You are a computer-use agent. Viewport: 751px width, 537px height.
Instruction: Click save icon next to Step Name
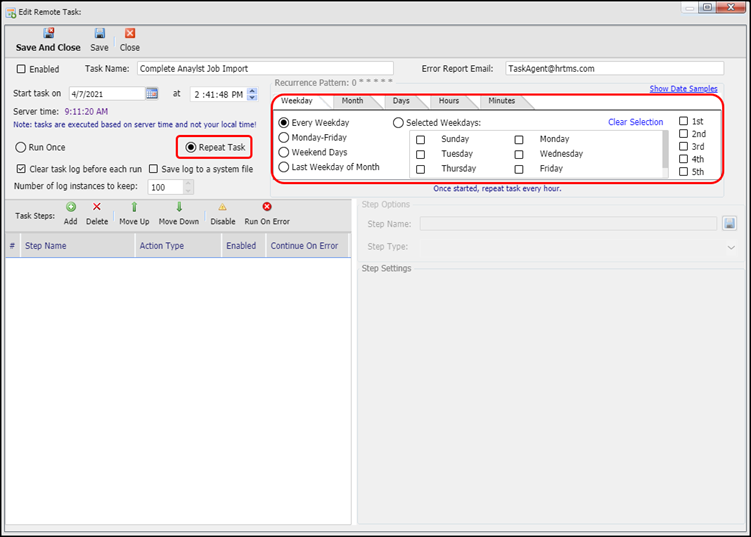729,224
